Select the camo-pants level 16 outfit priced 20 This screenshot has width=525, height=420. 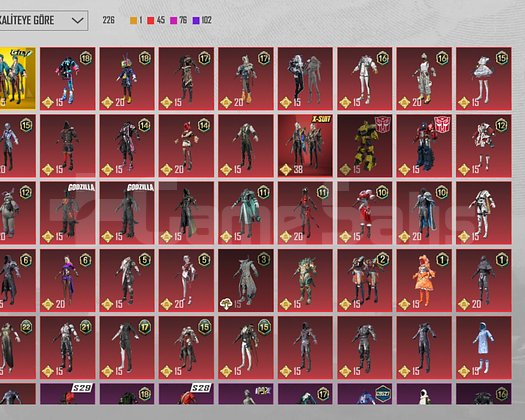point(424,78)
